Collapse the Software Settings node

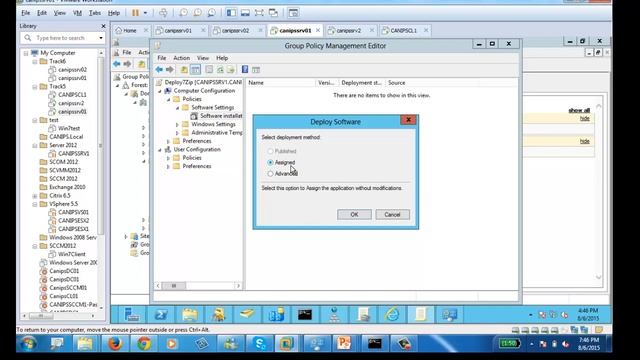(178, 108)
